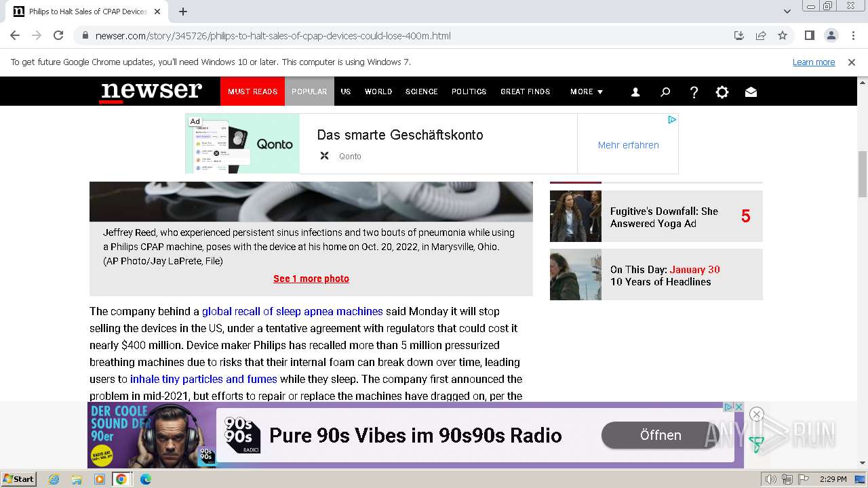This screenshot has width=868, height=488.
Task: Install or download page icon in address bar
Action: 739,35
